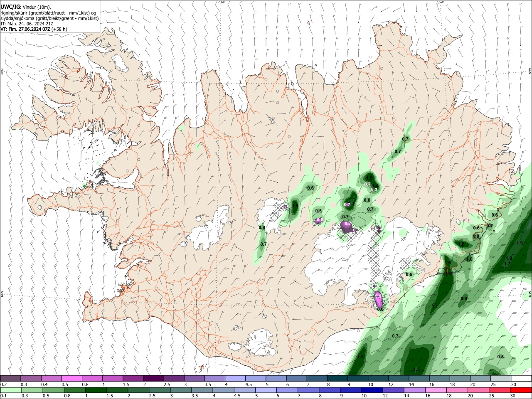
Task: Click the 20W longitude label
Action: point(221,2)
